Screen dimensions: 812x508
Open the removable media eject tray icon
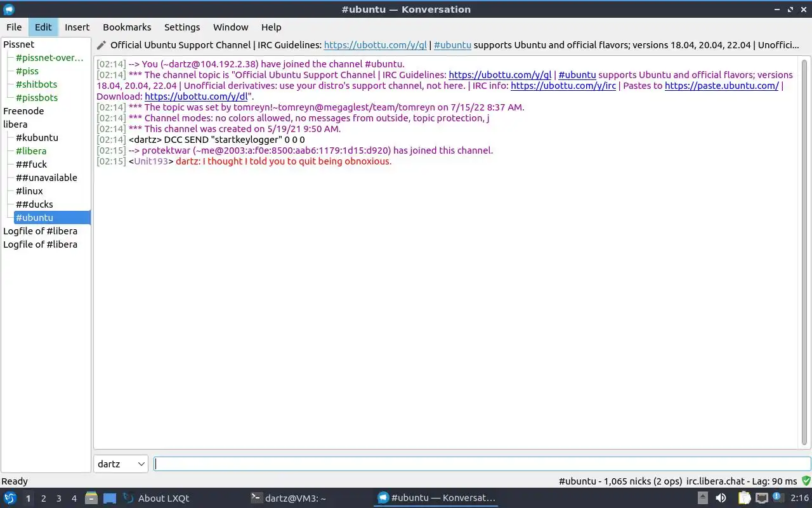703,498
